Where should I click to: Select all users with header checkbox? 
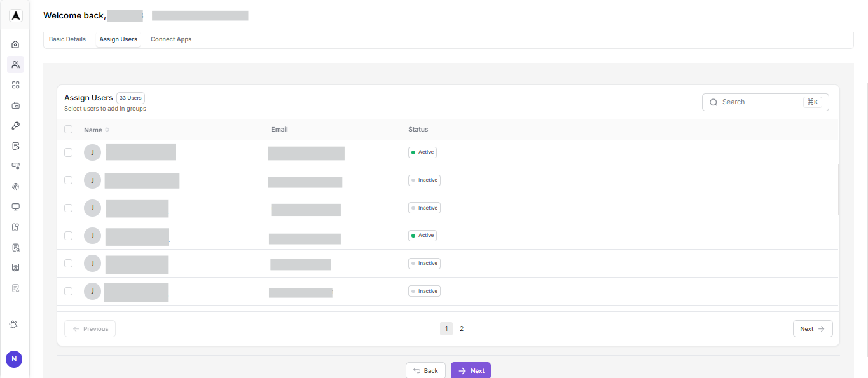pyautogui.click(x=68, y=129)
